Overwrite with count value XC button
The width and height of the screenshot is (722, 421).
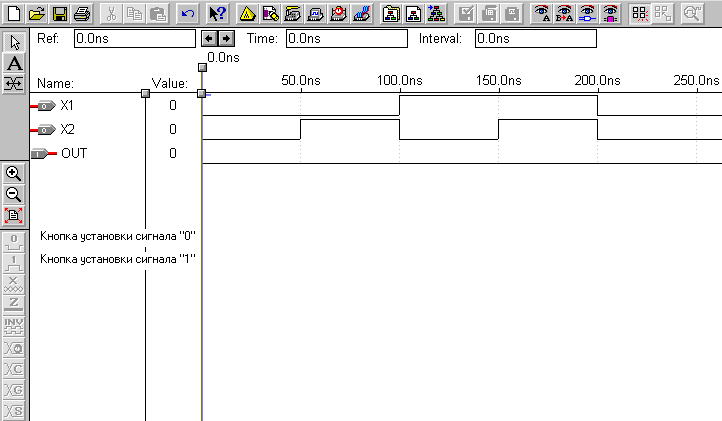coord(14,368)
